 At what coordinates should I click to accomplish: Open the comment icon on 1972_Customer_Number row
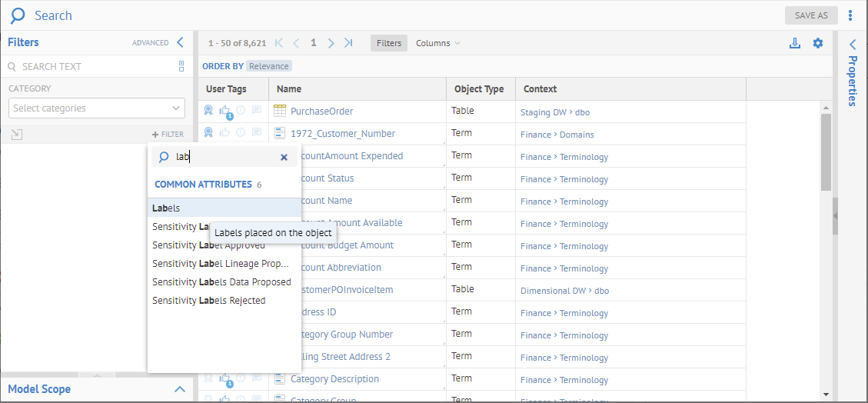point(257,133)
